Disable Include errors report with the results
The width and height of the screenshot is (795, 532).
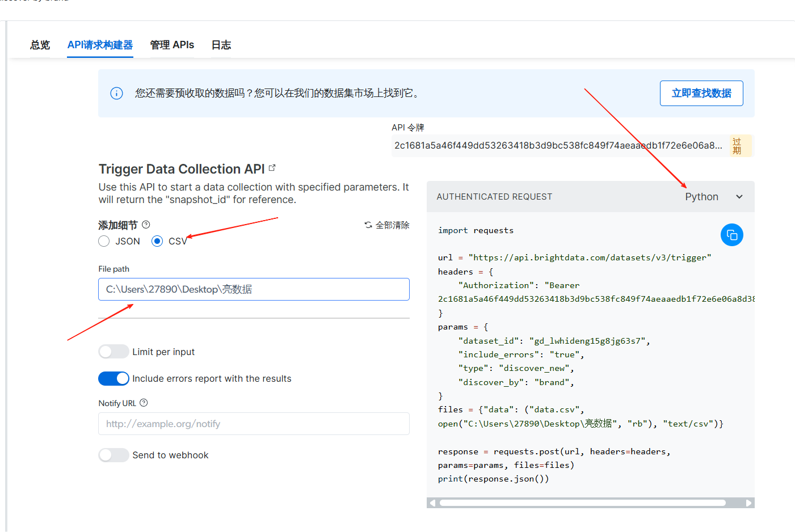click(113, 378)
